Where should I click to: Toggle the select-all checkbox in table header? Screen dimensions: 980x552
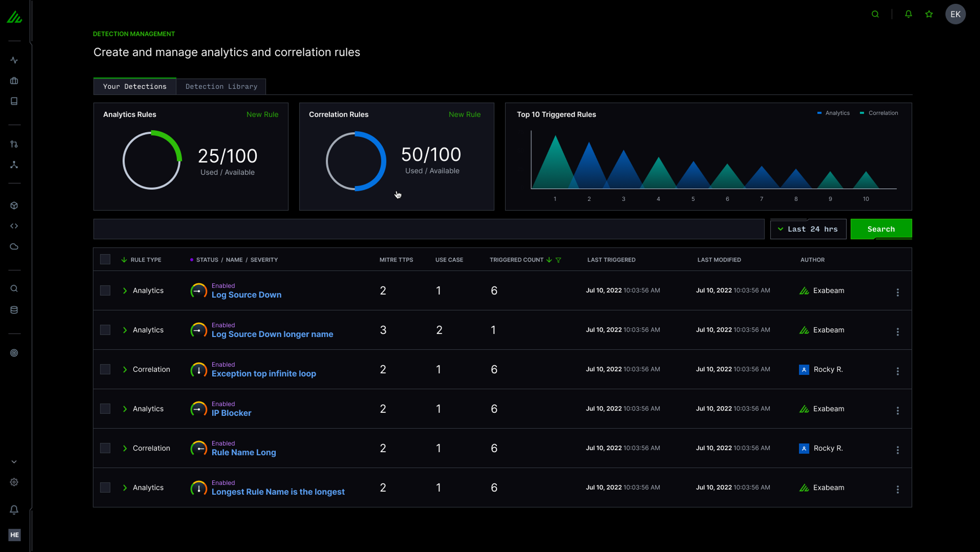tap(105, 259)
